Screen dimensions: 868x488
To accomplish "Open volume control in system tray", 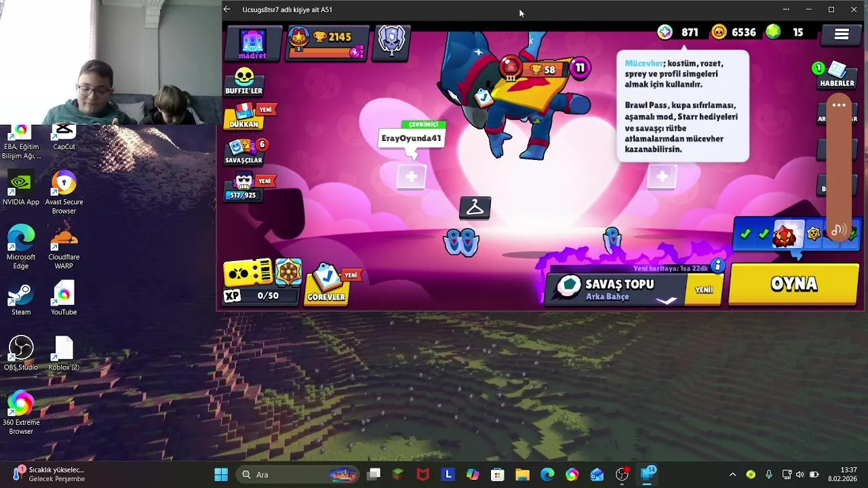I will tap(800, 474).
